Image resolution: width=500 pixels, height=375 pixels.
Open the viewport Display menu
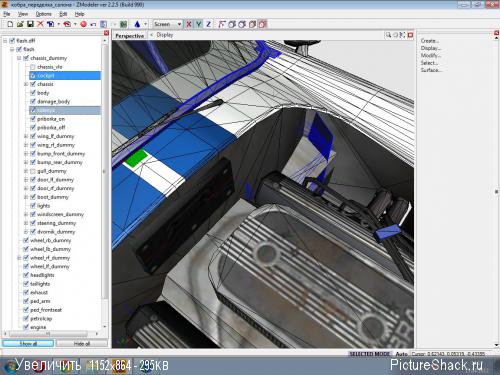click(165, 35)
